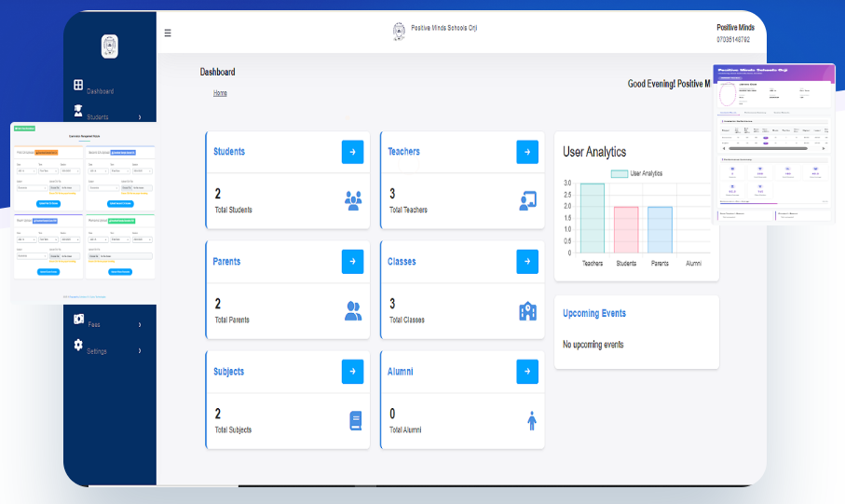845x504 pixels.
Task: Click dashed circle student avatar in report overlay
Action: coord(727,94)
